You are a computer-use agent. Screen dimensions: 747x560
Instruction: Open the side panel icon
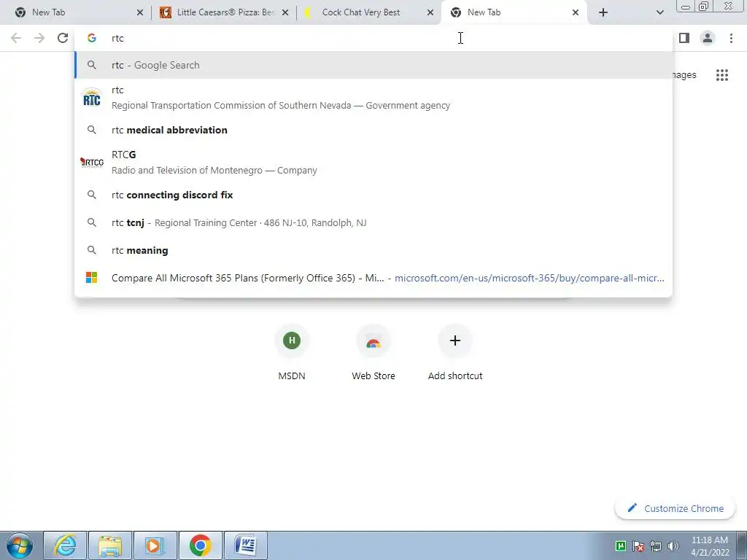click(x=684, y=38)
